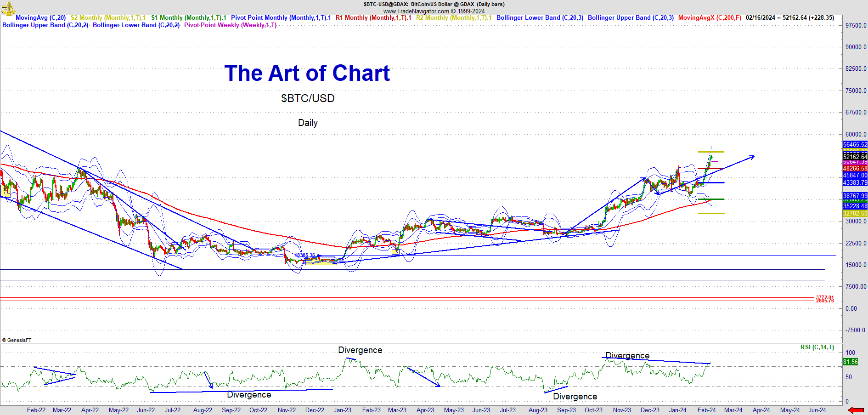Select the Bollinger Upper Band (C,20,2) label
The height and width of the screenshot is (415, 868).
(45, 25)
